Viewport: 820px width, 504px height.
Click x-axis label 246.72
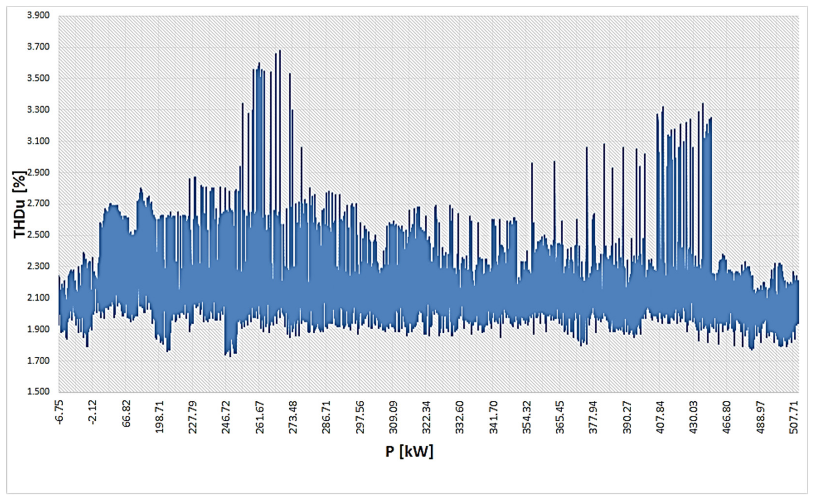(x=226, y=417)
